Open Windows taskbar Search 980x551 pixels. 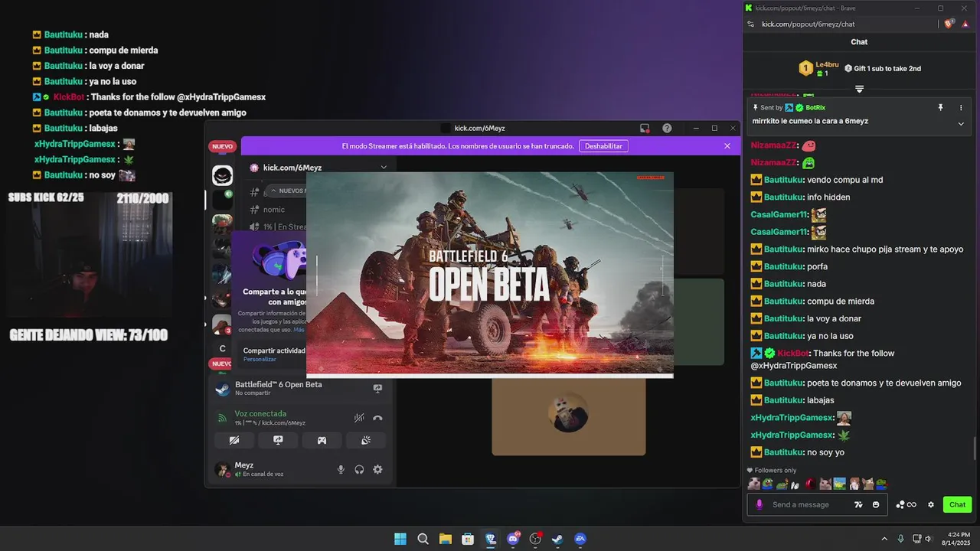[x=423, y=539]
